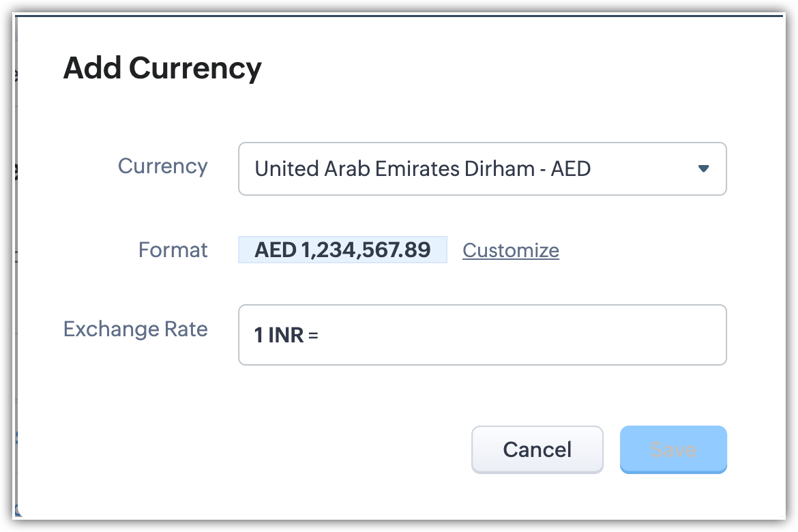This screenshot has width=798, height=532.
Task: Expand the currency selection combo box
Action: click(x=482, y=168)
